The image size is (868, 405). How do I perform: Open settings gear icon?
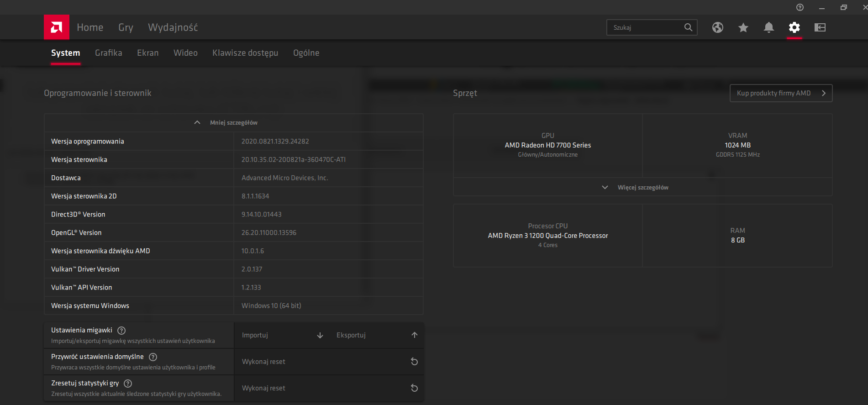coord(794,27)
